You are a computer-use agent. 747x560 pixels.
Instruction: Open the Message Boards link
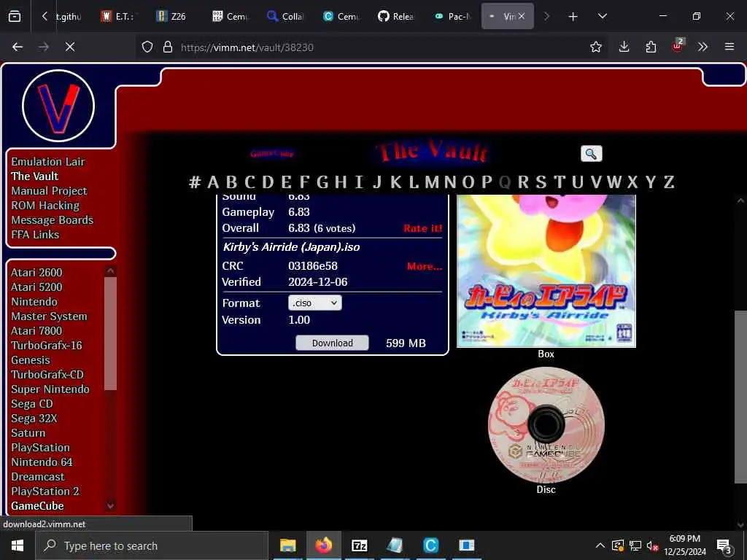click(x=53, y=220)
